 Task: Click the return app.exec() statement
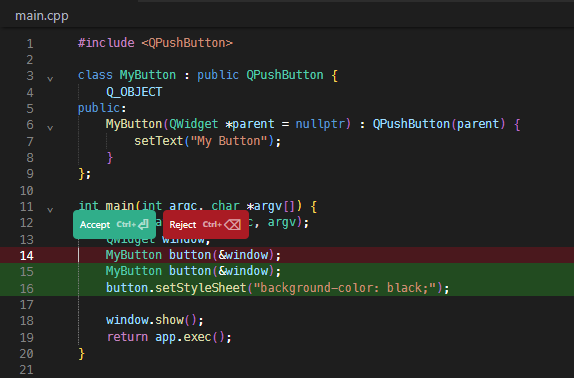pos(169,337)
